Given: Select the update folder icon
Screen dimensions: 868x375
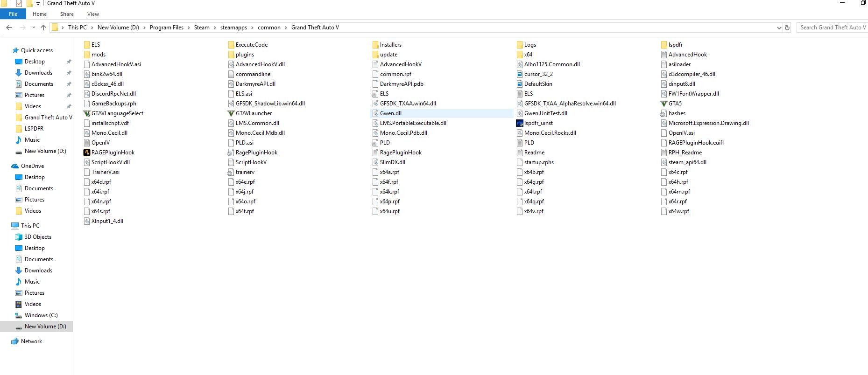Looking at the screenshot, I should [375, 55].
